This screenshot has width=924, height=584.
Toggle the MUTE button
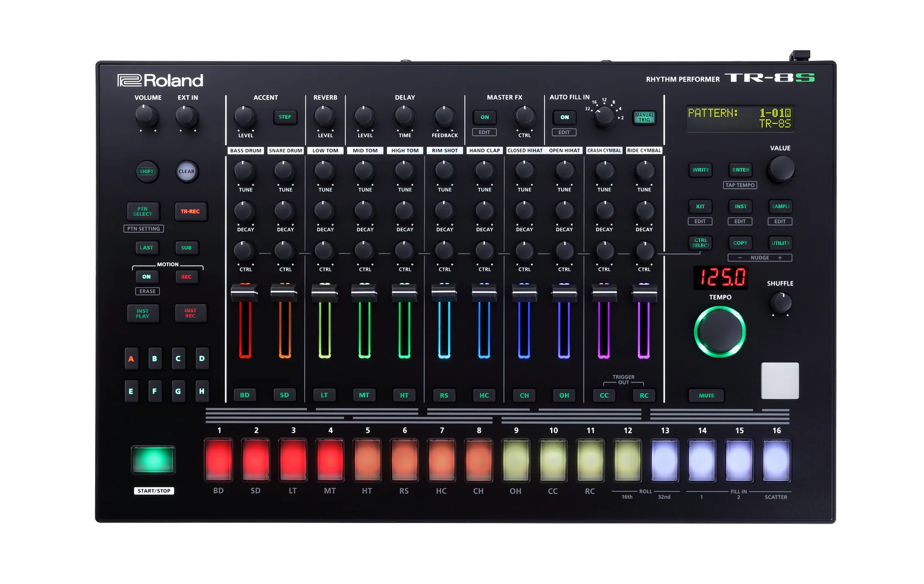pyautogui.click(x=707, y=395)
